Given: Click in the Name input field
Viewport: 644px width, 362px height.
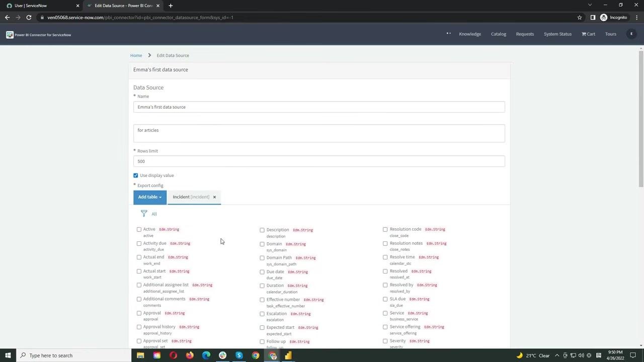Looking at the screenshot, I should [319, 107].
